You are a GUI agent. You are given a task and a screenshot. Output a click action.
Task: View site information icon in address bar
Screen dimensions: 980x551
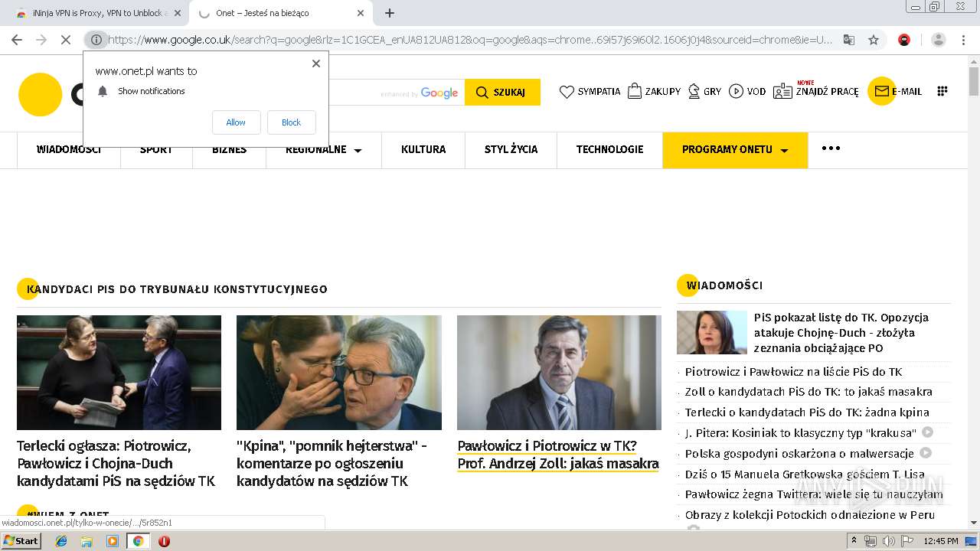96,40
